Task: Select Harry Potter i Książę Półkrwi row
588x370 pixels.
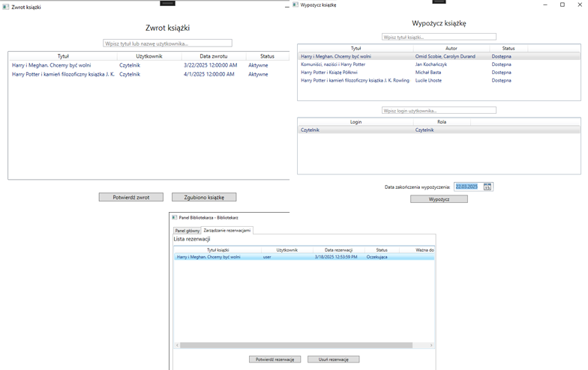Action: click(x=439, y=72)
